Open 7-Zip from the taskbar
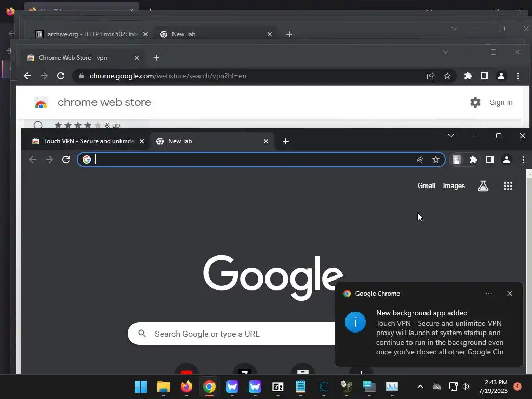 (x=278, y=387)
